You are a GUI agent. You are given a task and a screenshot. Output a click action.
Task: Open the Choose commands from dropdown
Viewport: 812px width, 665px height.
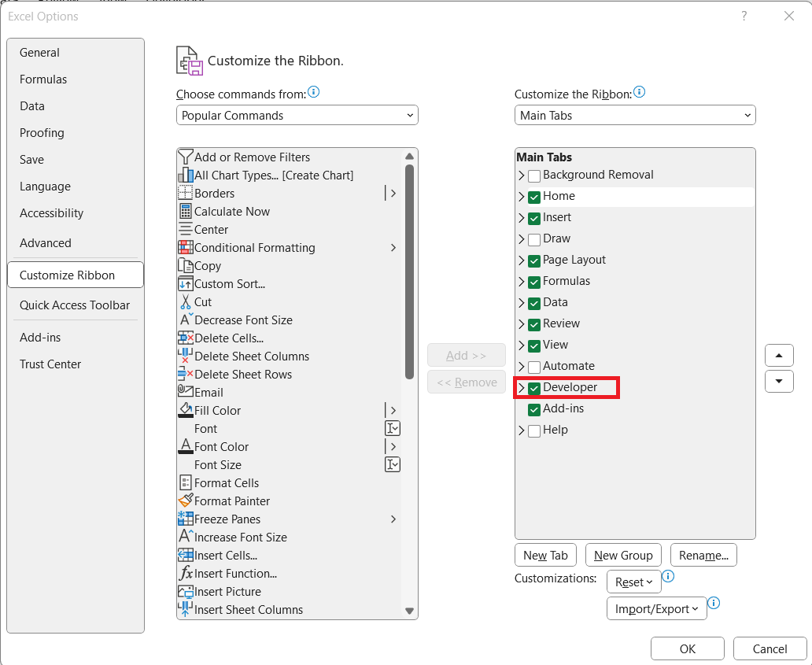pyautogui.click(x=297, y=115)
